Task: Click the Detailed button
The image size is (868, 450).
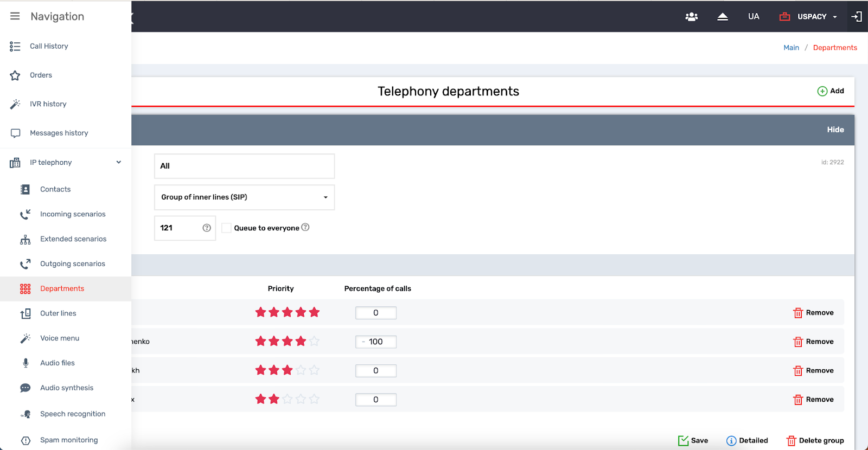Action: tap(747, 441)
